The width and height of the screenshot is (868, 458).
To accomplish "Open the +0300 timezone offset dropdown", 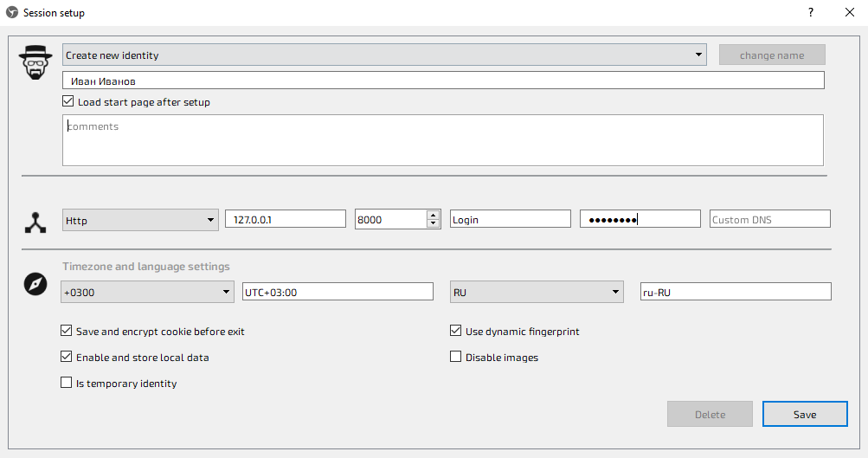I will click(147, 293).
